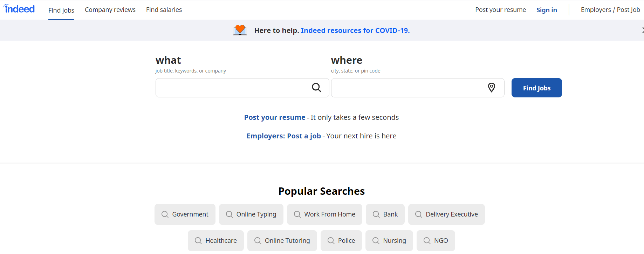This screenshot has height=254, width=644.
Task: Click the search icon on the Police chip
Action: (331, 241)
